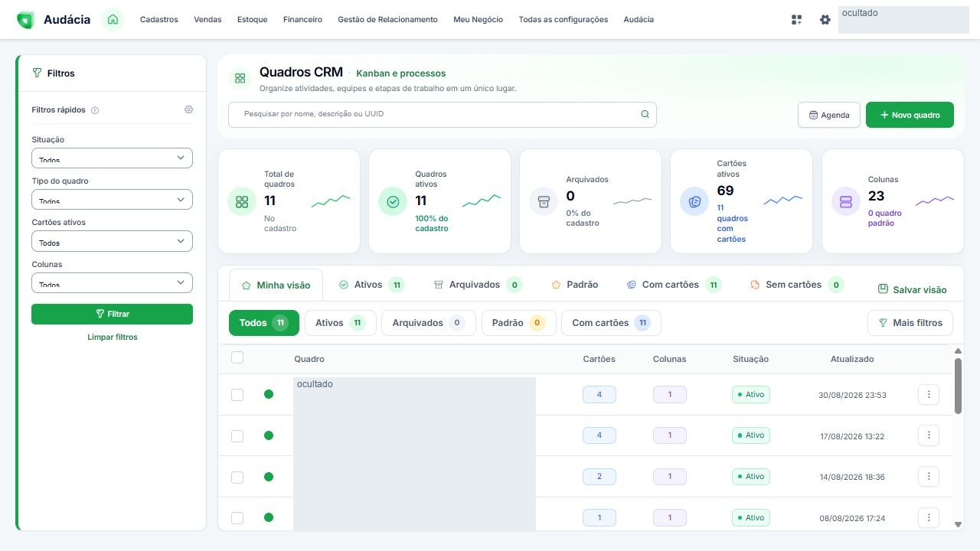Open the Cadastros menu

pos(158,20)
